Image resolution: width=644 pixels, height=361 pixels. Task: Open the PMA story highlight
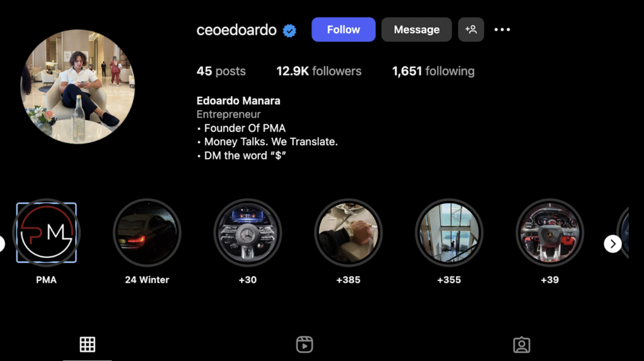(x=47, y=233)
